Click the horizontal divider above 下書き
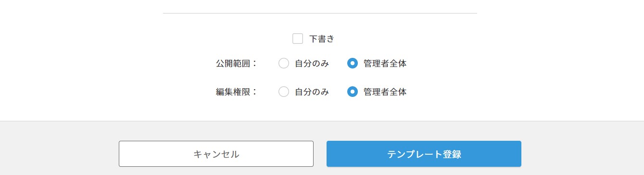Viewport: 644px width, 175px height. coord(320,13)
